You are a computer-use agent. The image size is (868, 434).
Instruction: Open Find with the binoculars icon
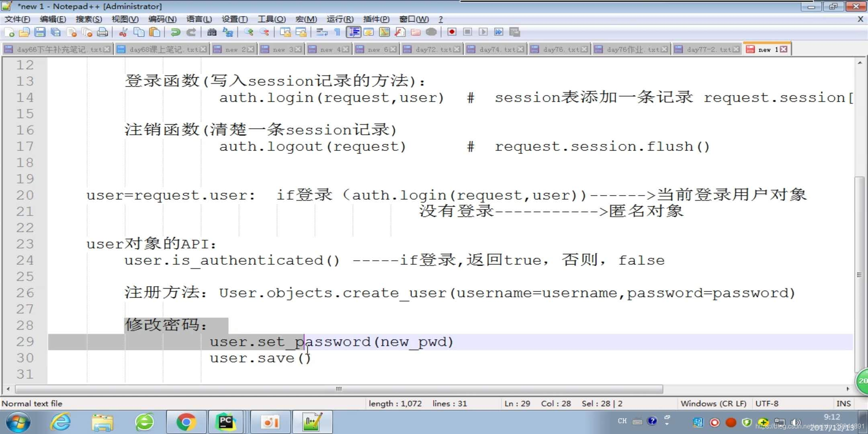[x=212, y=32]
